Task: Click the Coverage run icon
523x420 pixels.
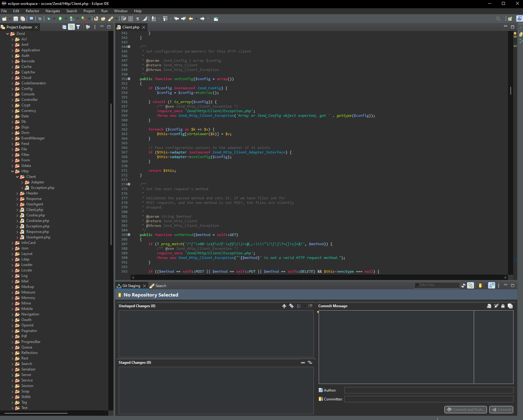Action: coord(72,19)
